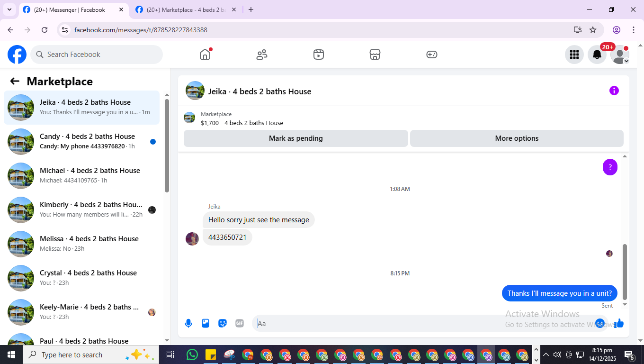Click More options button
644x364 pixels.
pyautogui.click(x=517, y=138)
